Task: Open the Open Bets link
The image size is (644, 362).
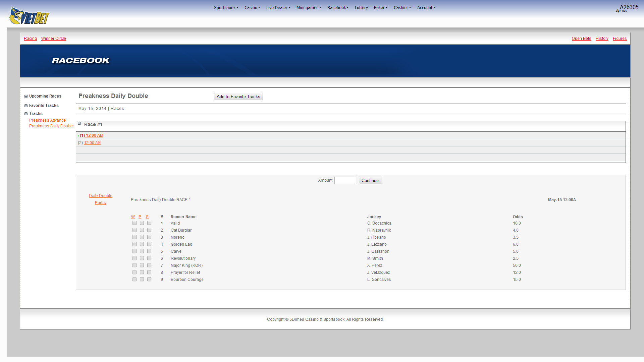Action: point(581,39)
